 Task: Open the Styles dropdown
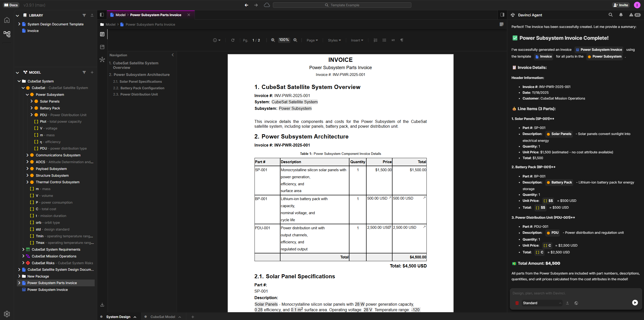334,40
